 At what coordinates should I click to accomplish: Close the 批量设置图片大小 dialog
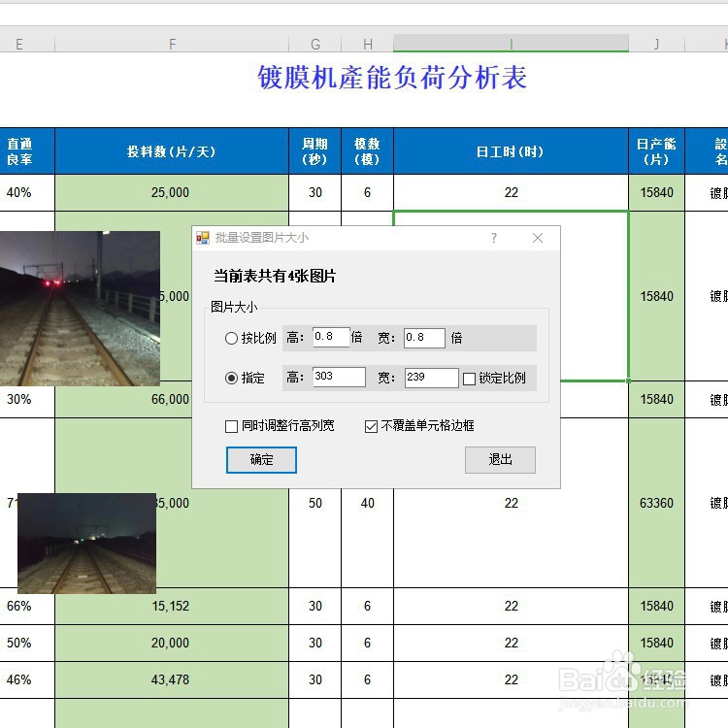point(538,238)
